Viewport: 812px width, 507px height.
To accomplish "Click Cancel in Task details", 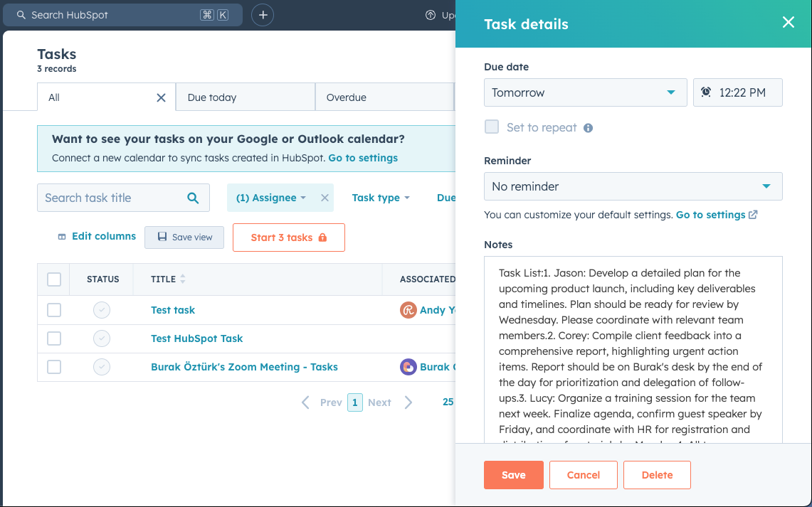I will 583,475.
